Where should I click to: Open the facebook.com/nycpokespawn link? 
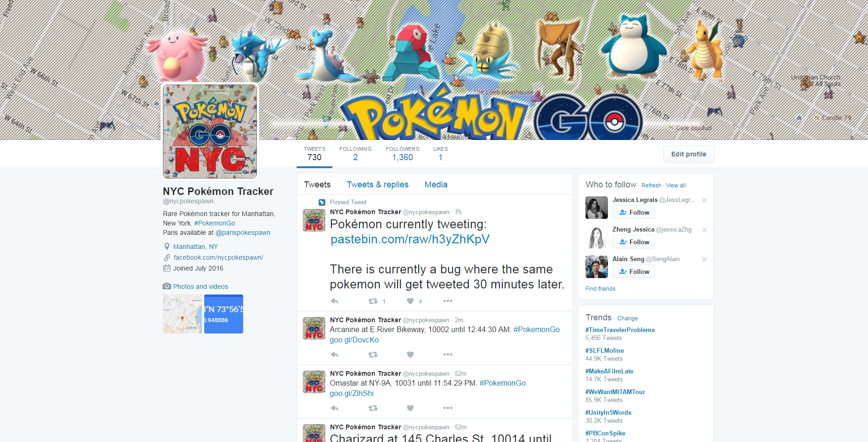coord(218,257)
